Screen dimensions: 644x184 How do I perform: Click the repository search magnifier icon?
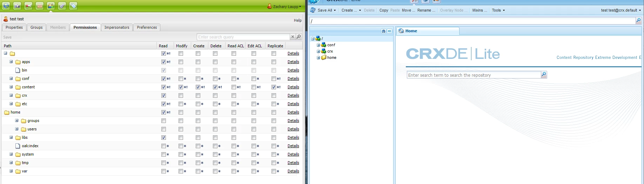[x=544, y=75]
